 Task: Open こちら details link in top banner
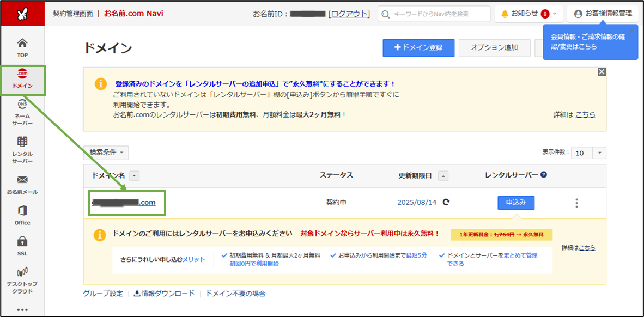585,114
